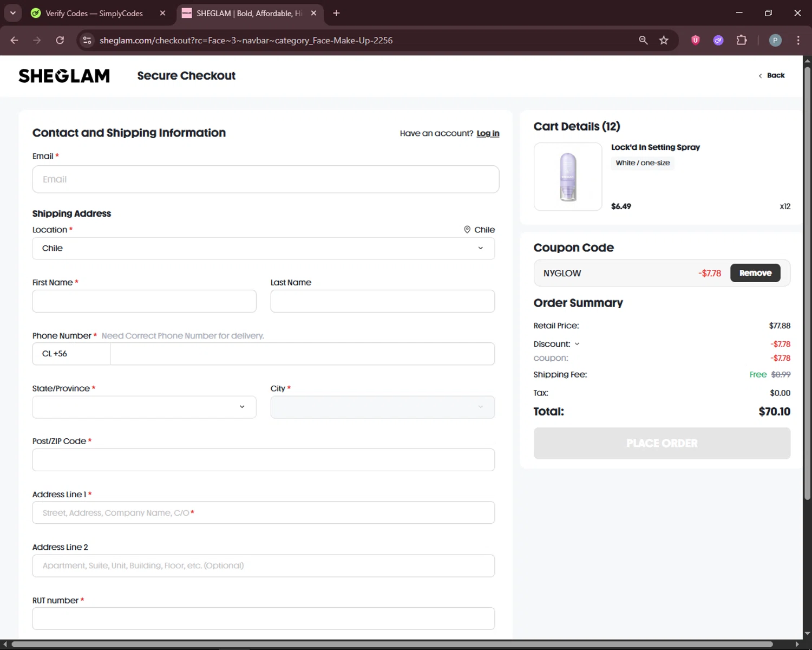Viewport: 812px width, 650px height.
Task: Click the horizontal scrollbar at bottom
Action: pyautogui.click(x=392, y=644)
